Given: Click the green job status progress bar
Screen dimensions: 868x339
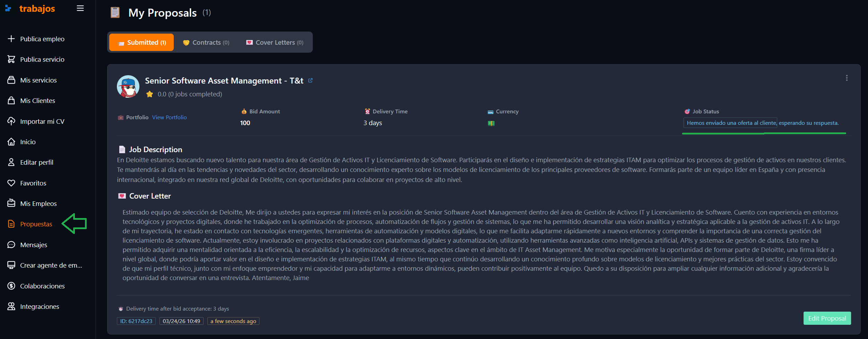Looking at the screenshot, I should click(x=764, y=133).
